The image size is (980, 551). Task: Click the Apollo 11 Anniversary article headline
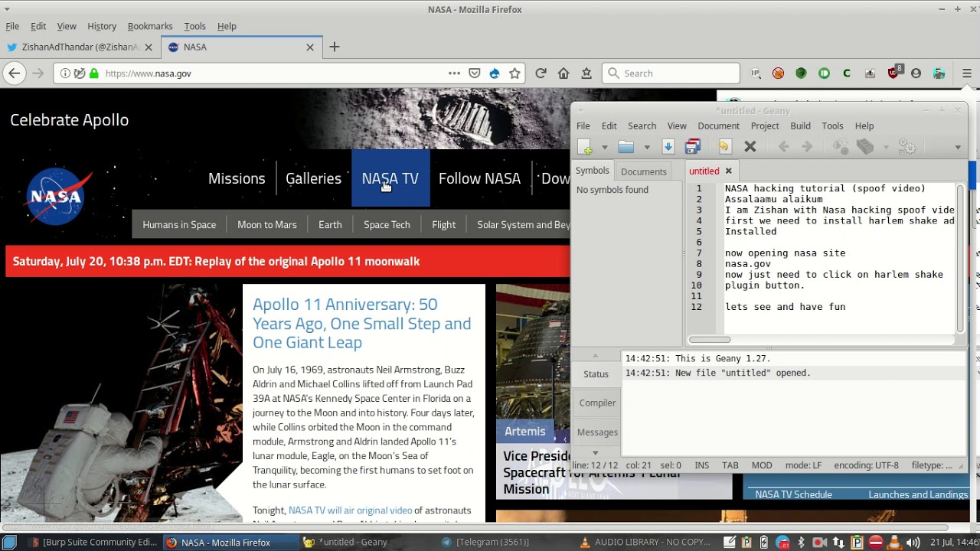tap(362, 324)
